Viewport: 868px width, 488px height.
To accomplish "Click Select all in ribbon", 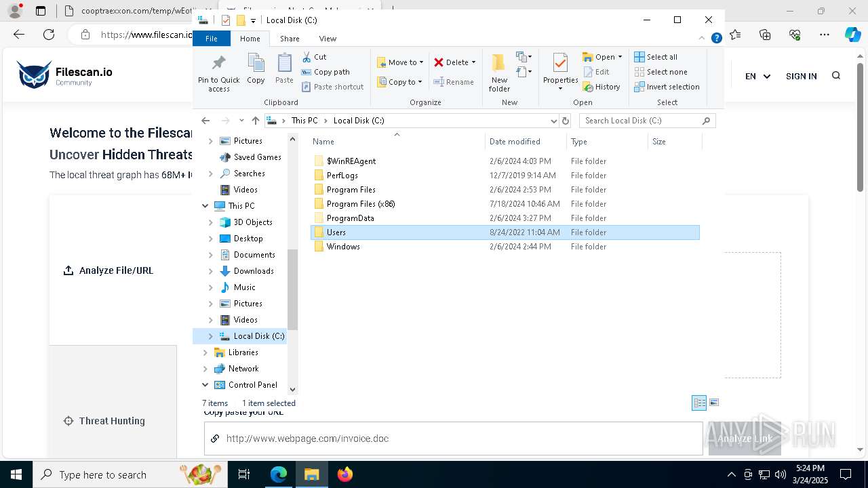I will [656, 57].
